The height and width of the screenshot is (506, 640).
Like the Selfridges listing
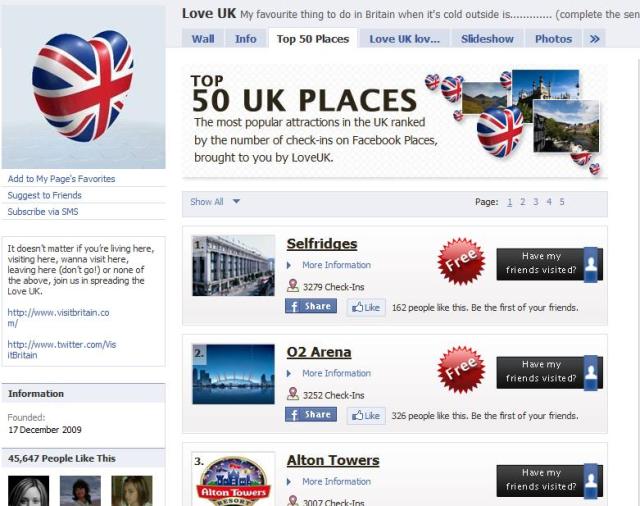(366, 307)
